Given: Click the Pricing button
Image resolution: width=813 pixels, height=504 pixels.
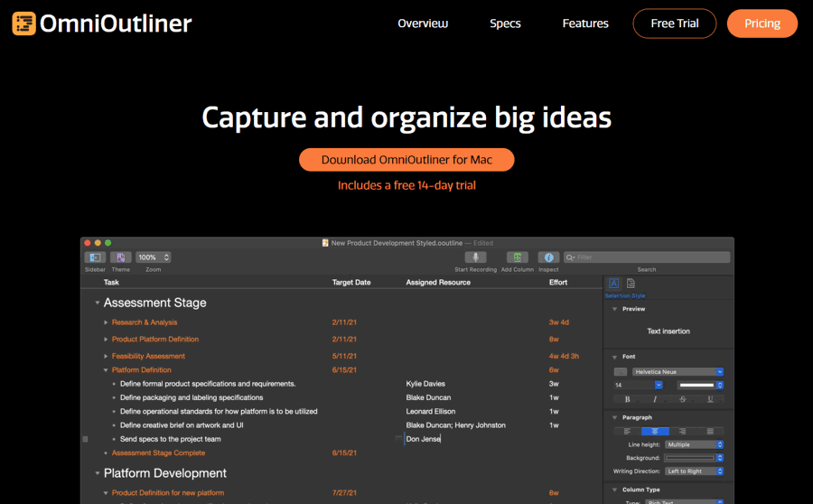Looking at the screenshot, I should click(762, 23).
